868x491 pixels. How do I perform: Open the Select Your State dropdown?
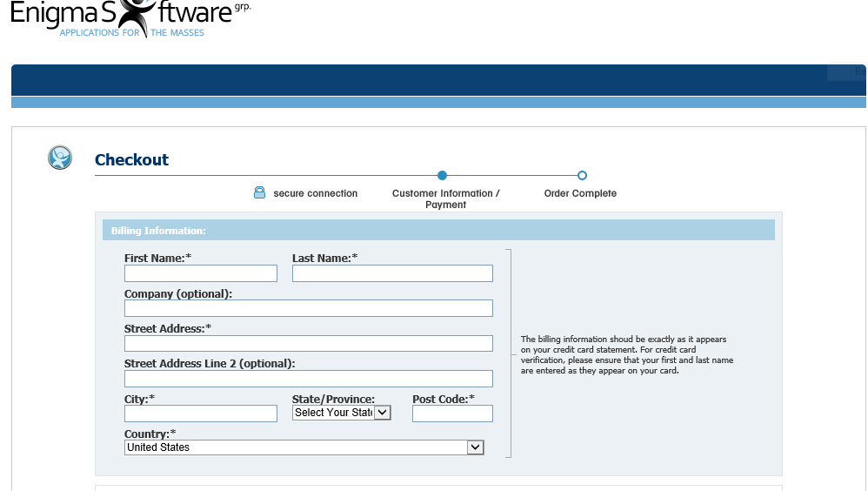click(x=342, y=413)
